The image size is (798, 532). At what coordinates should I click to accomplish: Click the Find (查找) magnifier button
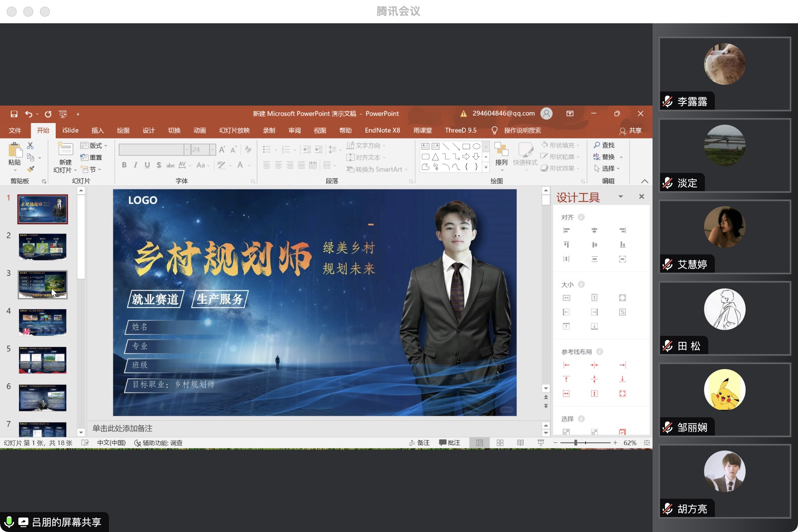(x=604, y=145)
